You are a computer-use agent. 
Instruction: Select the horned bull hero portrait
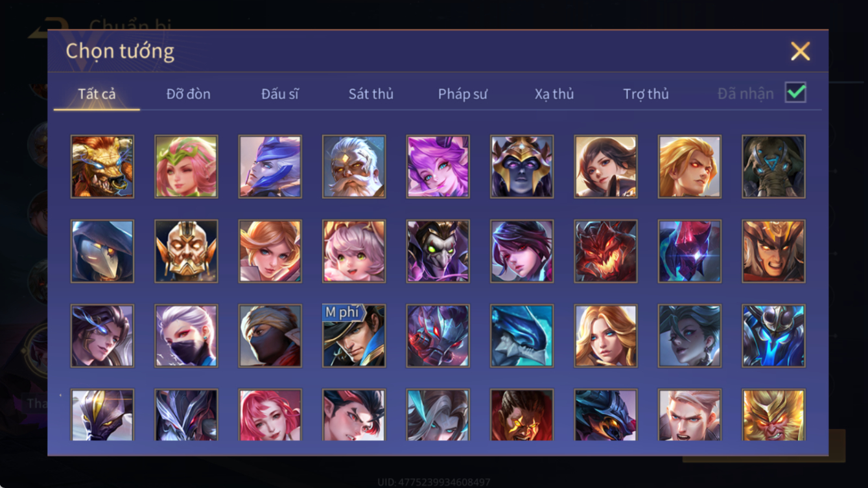(x=102, y=167)
